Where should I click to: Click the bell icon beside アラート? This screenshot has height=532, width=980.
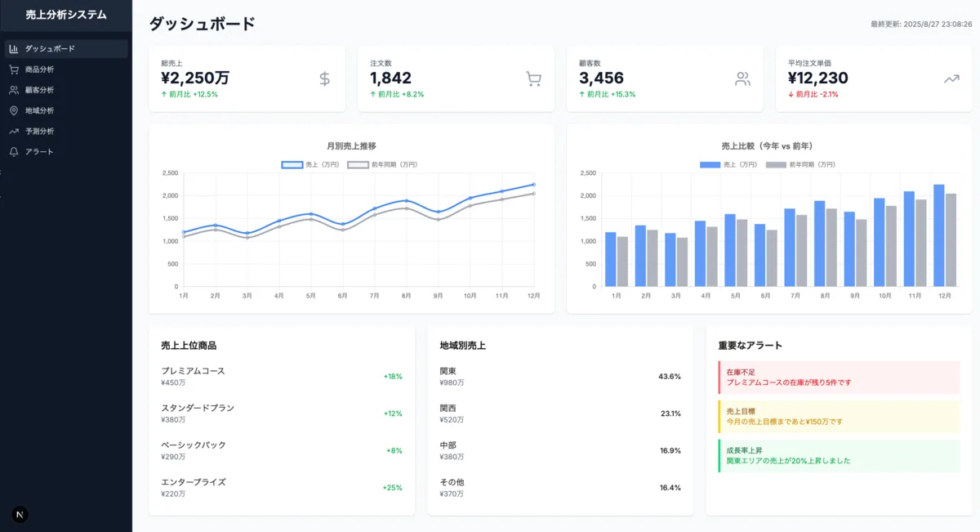click(x=14, y=151)
